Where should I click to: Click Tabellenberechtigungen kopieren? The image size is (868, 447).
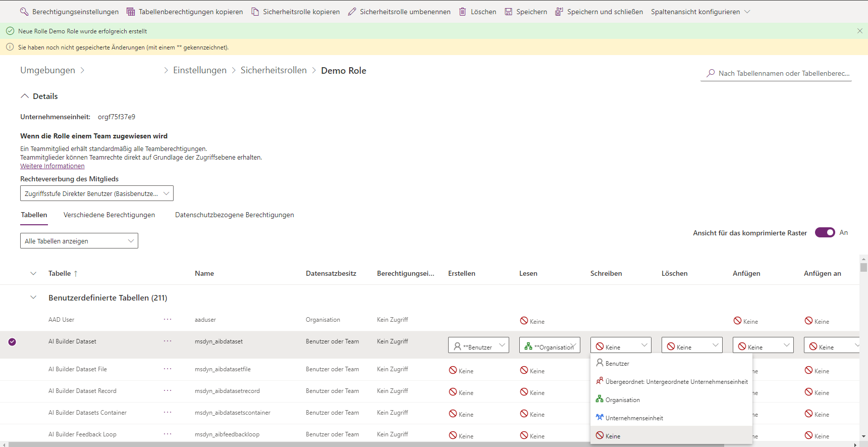point(184,12)
